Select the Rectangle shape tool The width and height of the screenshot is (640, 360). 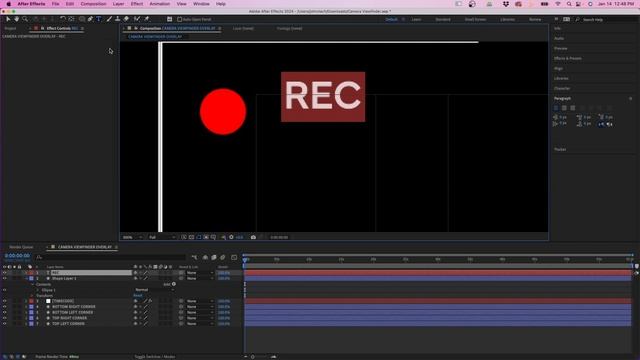click(82, 19)
